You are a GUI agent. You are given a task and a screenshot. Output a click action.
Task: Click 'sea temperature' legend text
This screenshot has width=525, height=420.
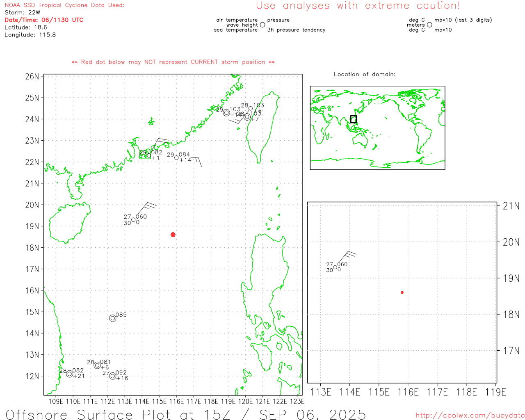(236, 30)
